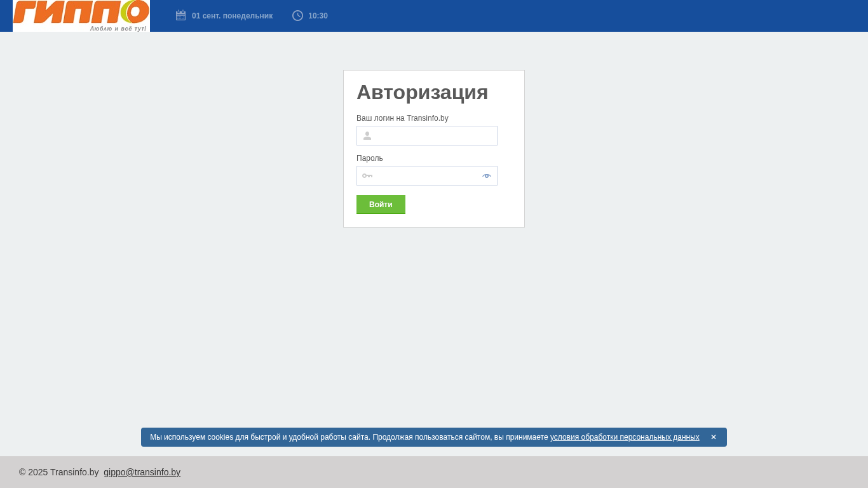
Task: Click the Пароль label above the field
Action: (x=370, y=158)
